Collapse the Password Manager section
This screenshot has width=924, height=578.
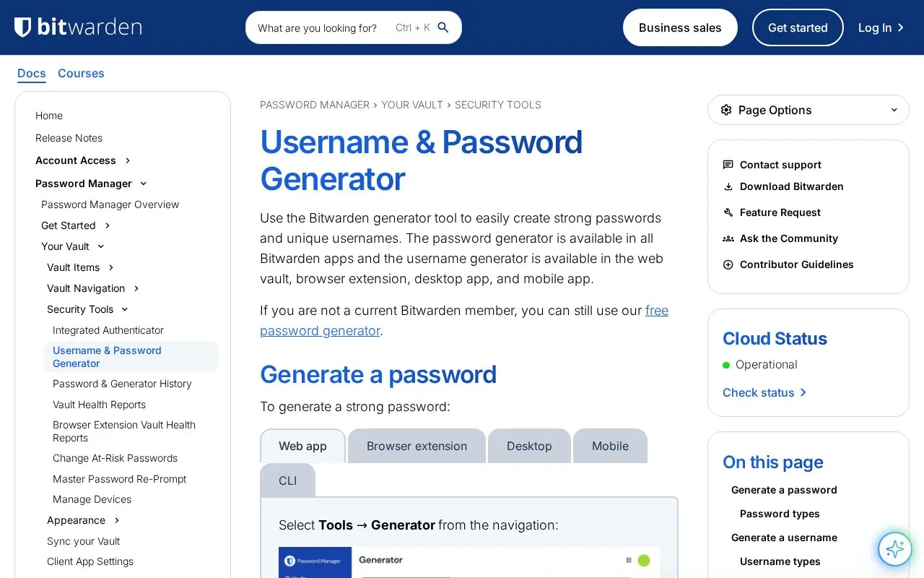pyautogui.click(x=144, y=184)
